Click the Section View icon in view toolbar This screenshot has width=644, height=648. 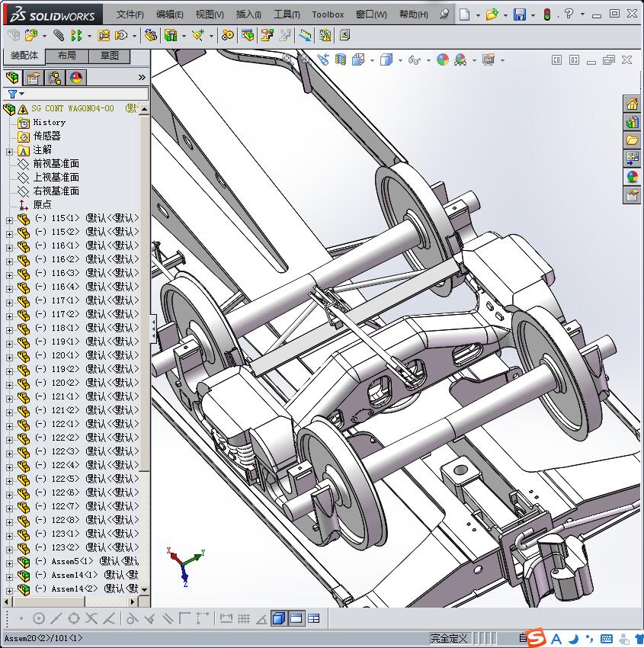(341, 60)
